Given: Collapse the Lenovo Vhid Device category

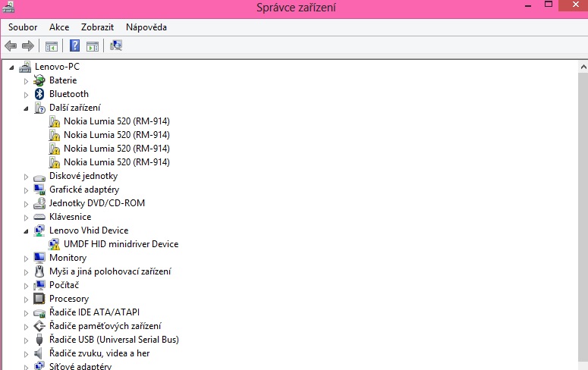Looking at the screenshot, I should [x=26, y=231].
